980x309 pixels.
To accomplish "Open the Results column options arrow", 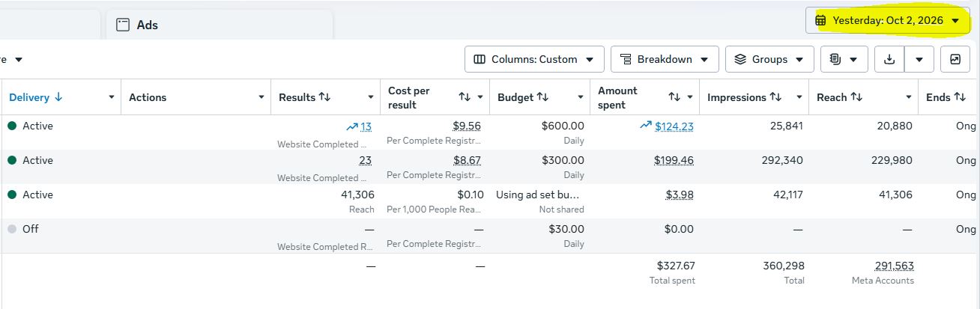I will coord(371,97).
